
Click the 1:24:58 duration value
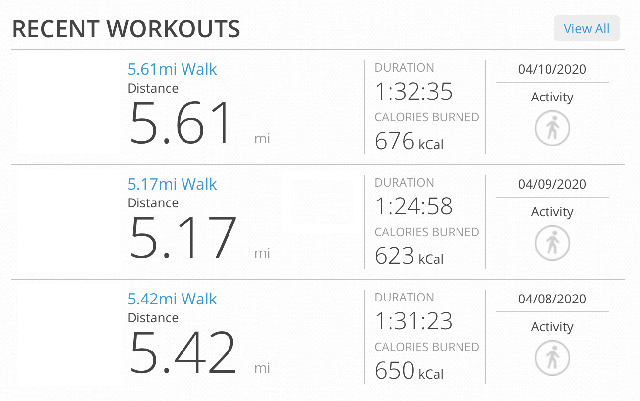413,206
